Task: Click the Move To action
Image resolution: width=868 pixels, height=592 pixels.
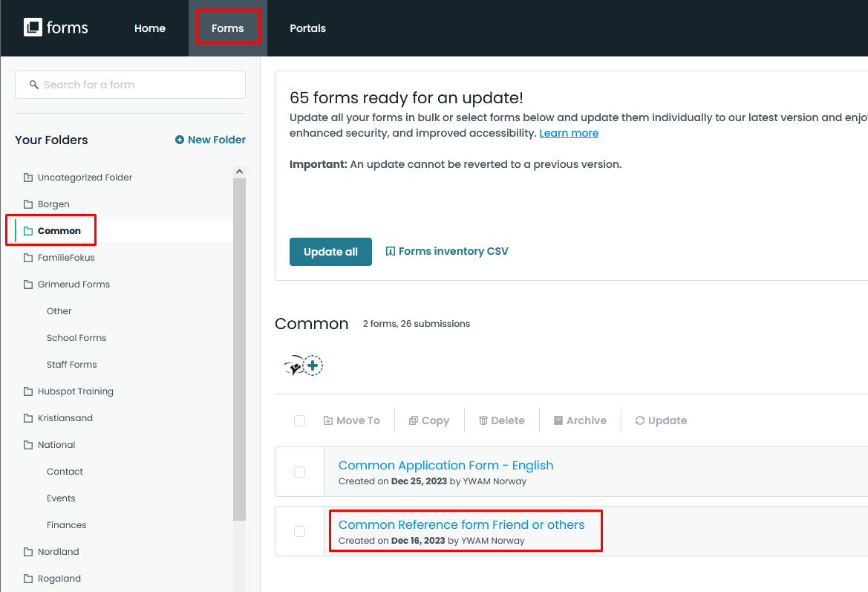Action: pos(351,421)
